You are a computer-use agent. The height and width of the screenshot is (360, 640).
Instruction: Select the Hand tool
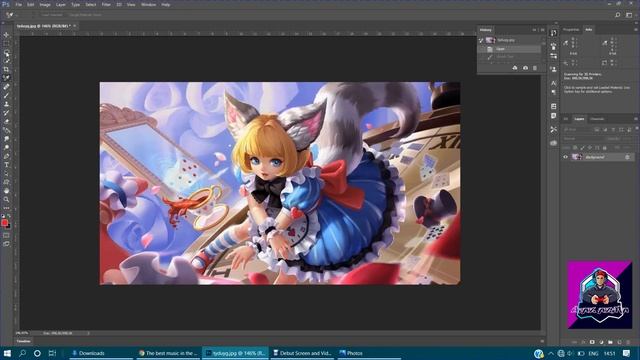pos(6,191)
